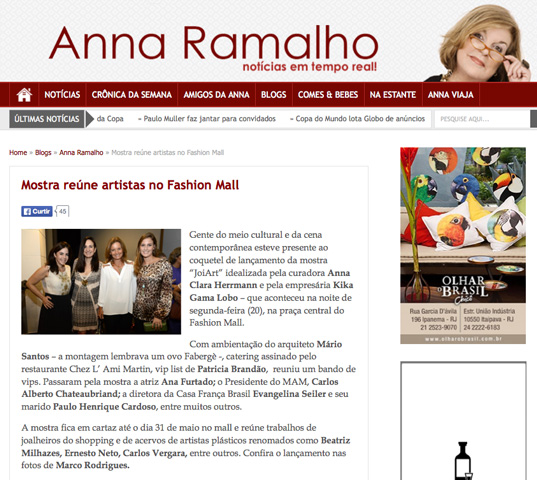Open the Comes & Bebes section
Image resolution: width=537 pixels, height=480 pixels.
tap(328, 94)
